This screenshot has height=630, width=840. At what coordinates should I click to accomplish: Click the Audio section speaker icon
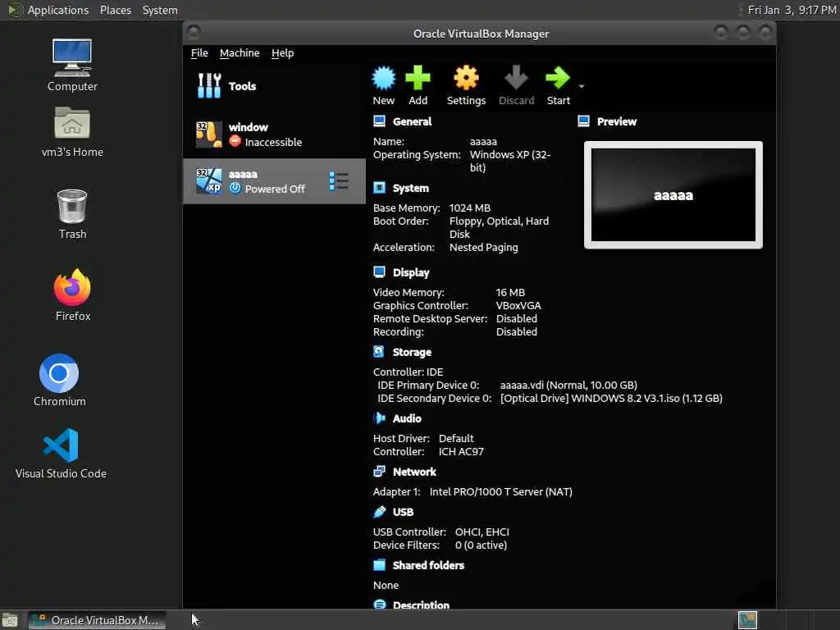tap(379, 418)
